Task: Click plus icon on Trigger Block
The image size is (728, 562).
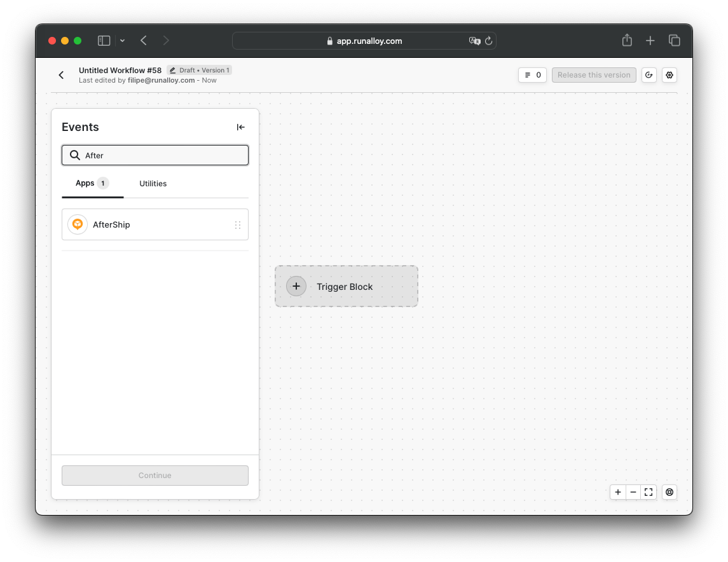Action: click(x=296, y=286)
